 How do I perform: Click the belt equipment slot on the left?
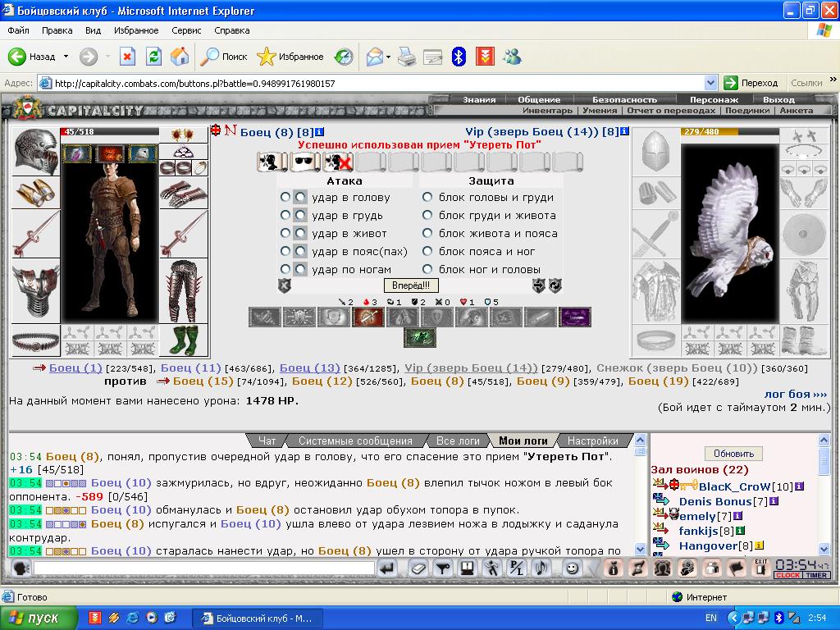(36, 340)
